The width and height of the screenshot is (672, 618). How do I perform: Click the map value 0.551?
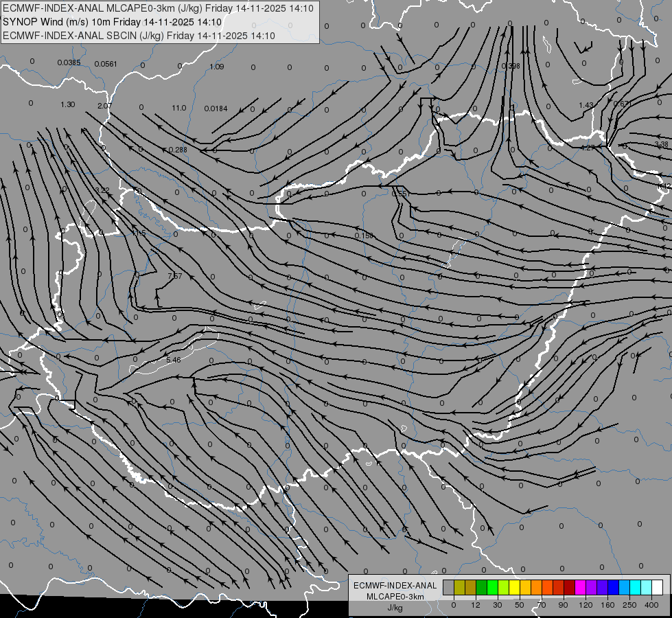click(401, 194)
